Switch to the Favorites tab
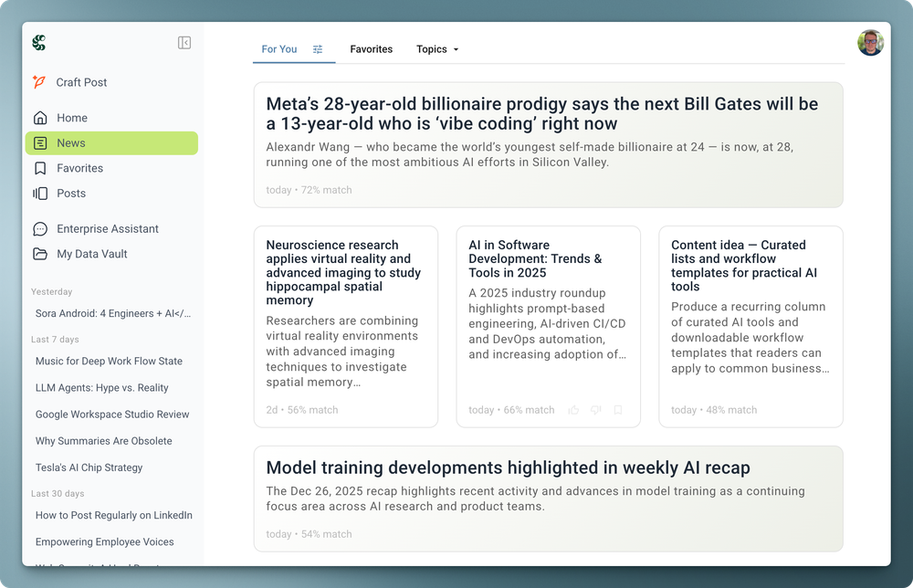913x588 pixels. pos(371,49)
